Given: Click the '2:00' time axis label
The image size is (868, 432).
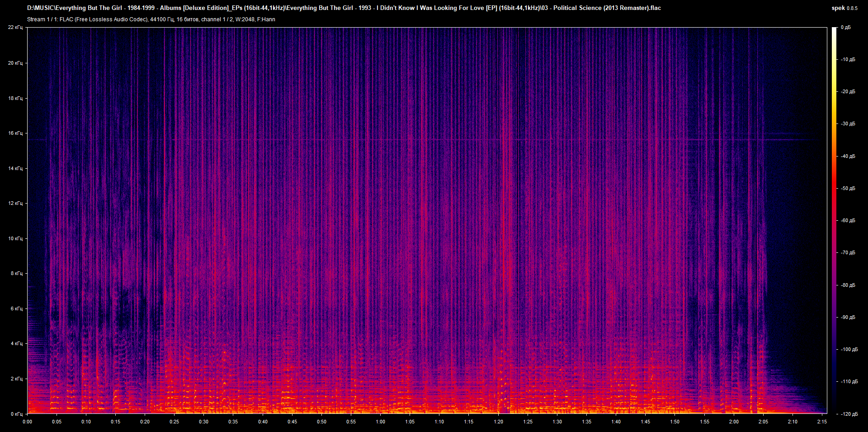Looking at the screenshot, I should tap(734, 422).
